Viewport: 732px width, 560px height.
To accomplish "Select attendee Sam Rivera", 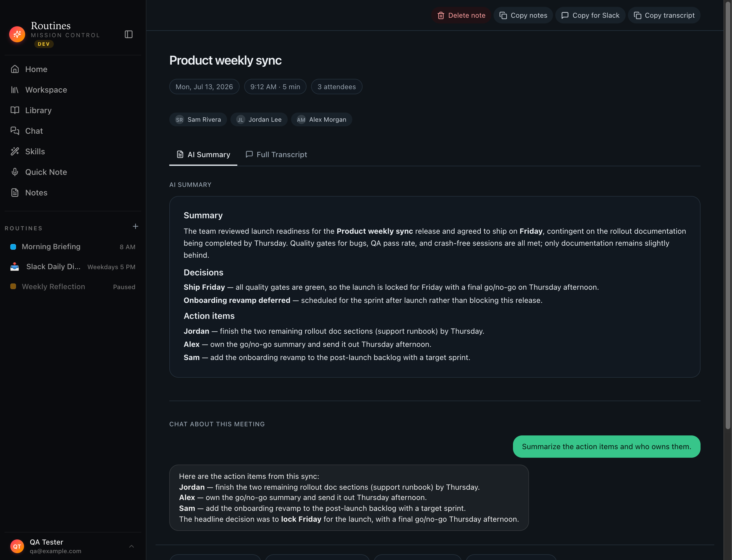I will click(x=198, y=120).
